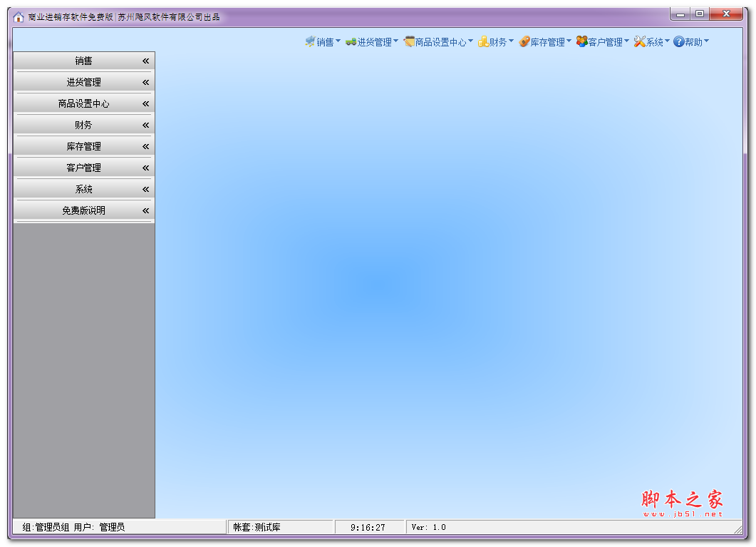Open the 系统 toolbar dropdown arrow

pos(667,41)
